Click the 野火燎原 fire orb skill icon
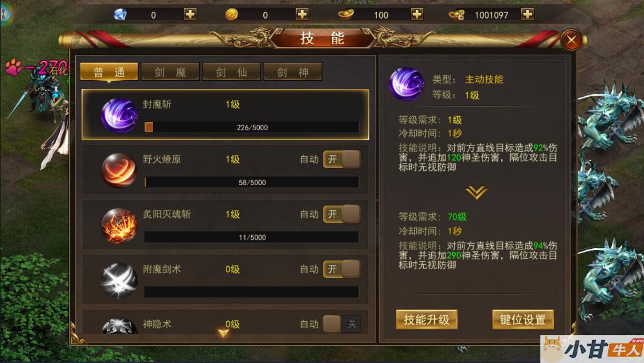644x363 pixels. pyautogui.click(x=119, y=170)
